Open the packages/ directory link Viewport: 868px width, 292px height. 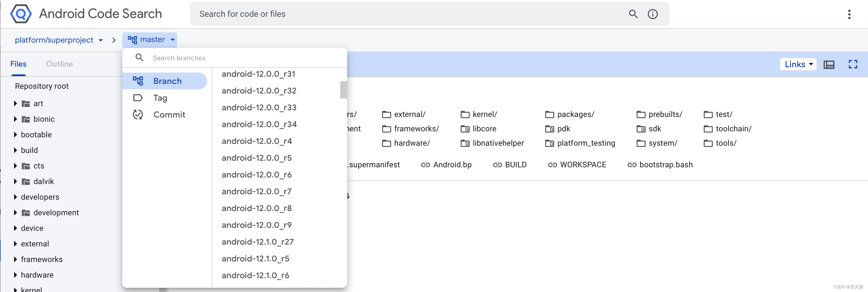pyautogui.click(x=575, y=115)
